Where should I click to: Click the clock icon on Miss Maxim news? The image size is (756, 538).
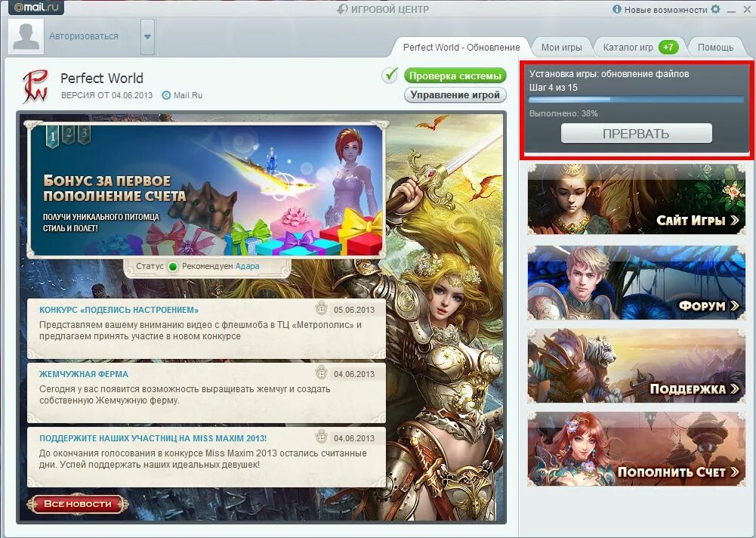pos(321,437)
